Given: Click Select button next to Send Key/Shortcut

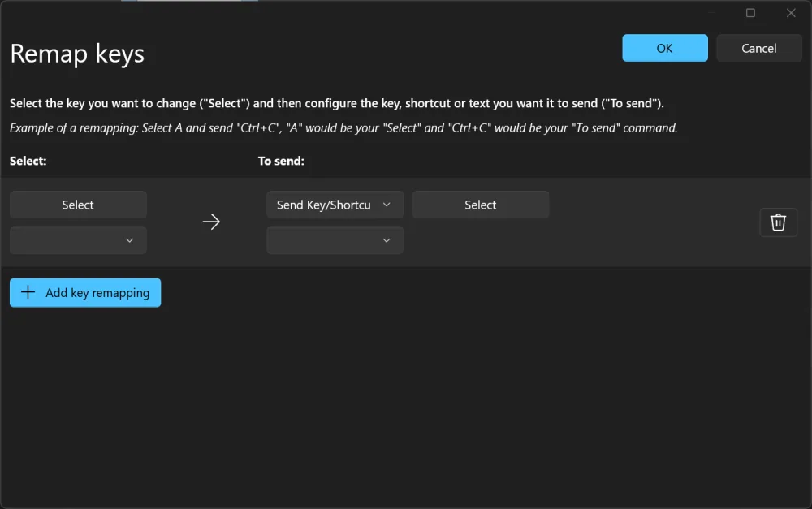Looking at the screenshot, I should pos(481,205).
